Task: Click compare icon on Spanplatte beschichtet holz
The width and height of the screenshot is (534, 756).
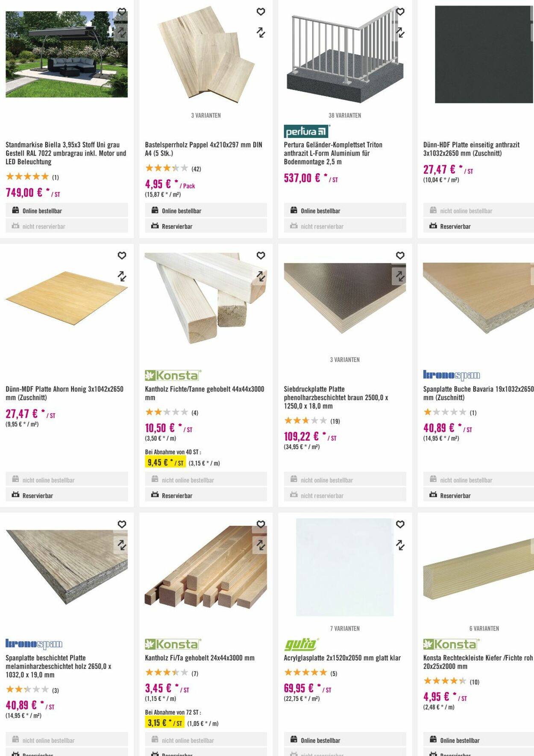Action: click(122, 545)
